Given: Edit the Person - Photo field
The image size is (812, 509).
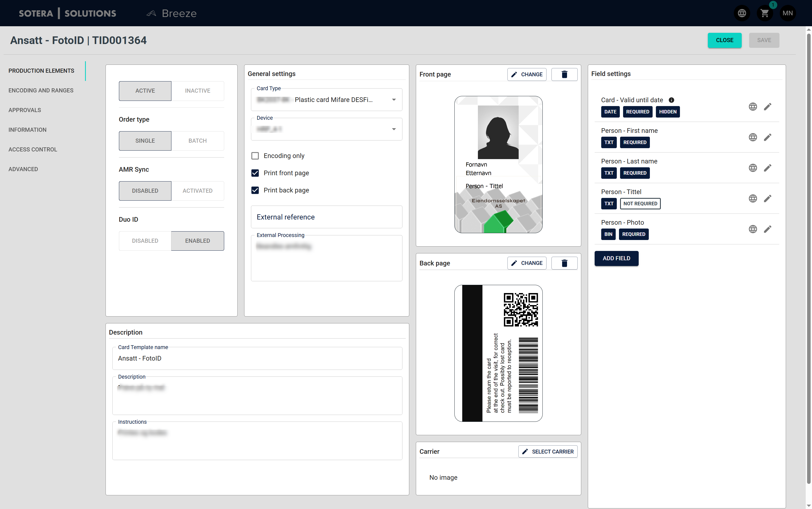Looking at the screenshot, I should pos(768,229).
